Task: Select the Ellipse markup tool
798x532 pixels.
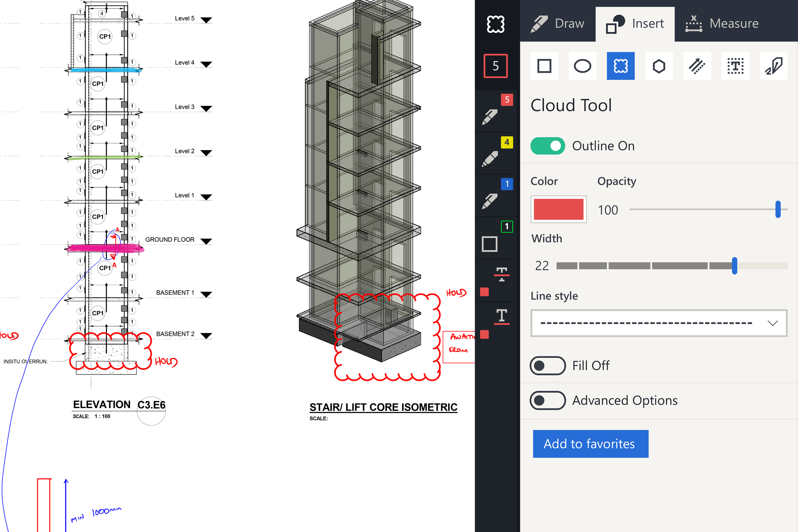Action: [x=582, y=66]
